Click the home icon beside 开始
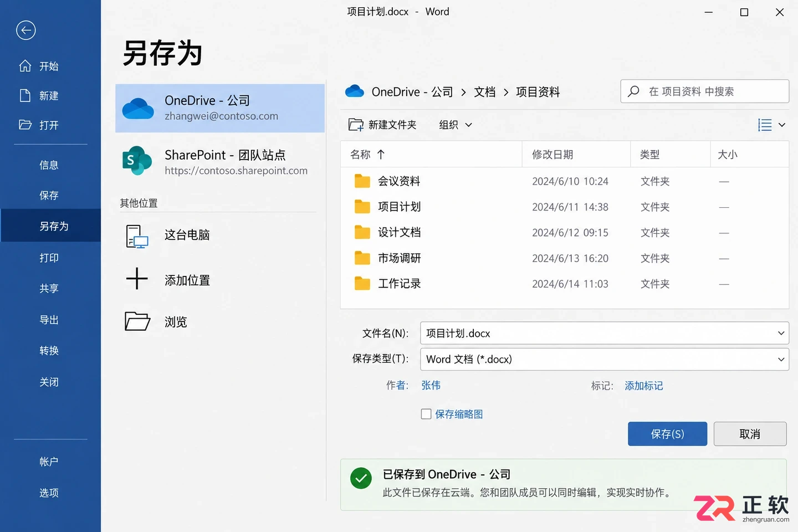The width and height of the screenshot is (798, 532). point(25,66)
